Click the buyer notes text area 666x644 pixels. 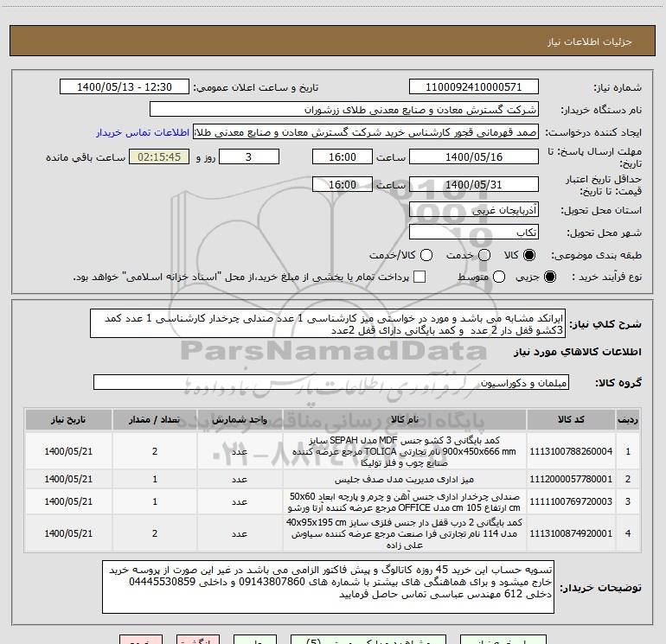[329, 587]
